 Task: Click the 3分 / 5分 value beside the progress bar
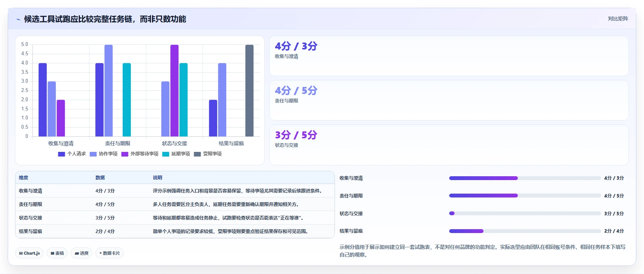click(614, 213)
